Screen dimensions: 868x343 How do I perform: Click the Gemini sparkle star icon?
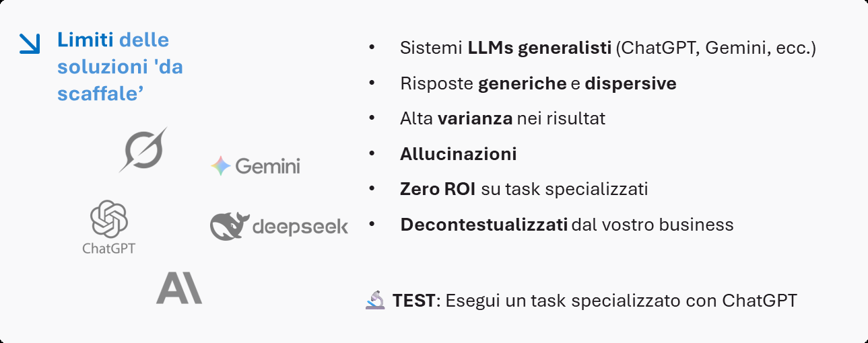tap(221, 165)
